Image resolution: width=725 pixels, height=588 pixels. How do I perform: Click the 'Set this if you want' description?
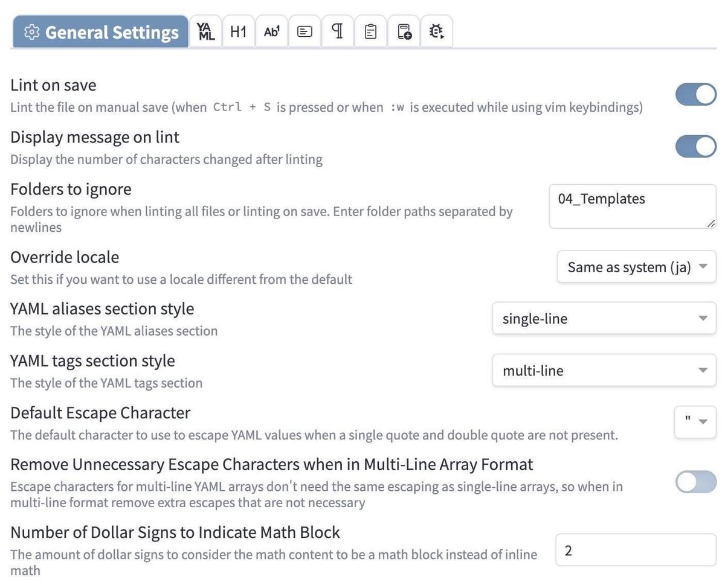(181, 279)
